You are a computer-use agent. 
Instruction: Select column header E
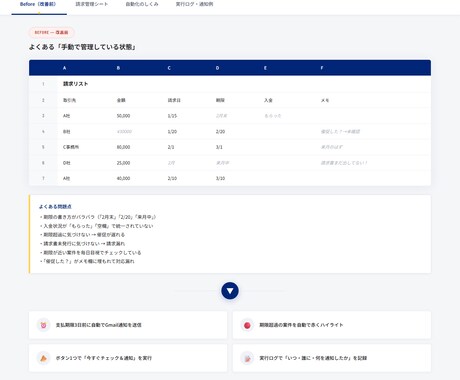[265, 68]
